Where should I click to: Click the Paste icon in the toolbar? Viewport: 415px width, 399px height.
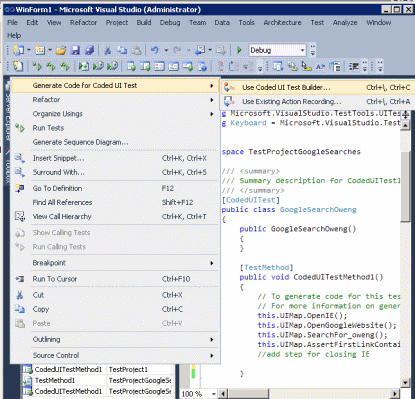click(136, 51)
